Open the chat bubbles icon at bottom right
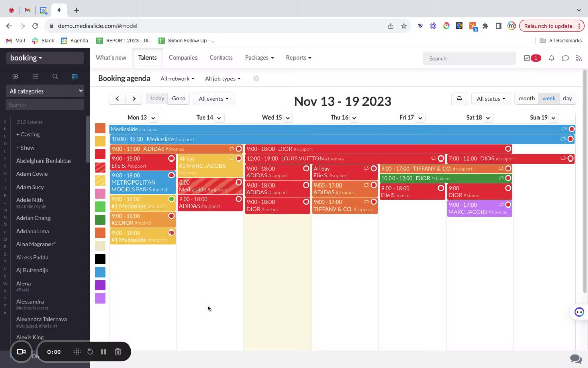 coord(576,359)
